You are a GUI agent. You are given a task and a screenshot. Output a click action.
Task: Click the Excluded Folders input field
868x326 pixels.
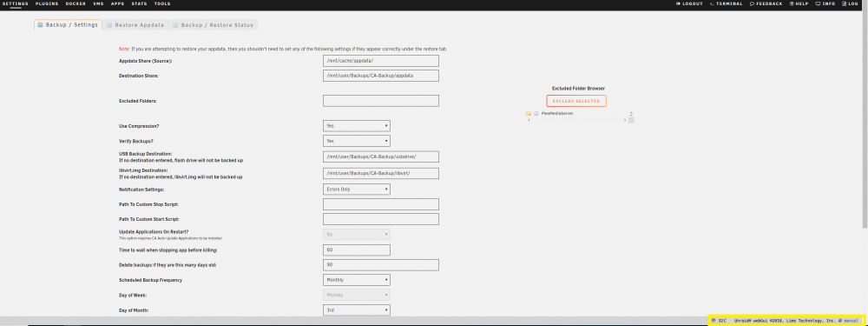[381, 101]
